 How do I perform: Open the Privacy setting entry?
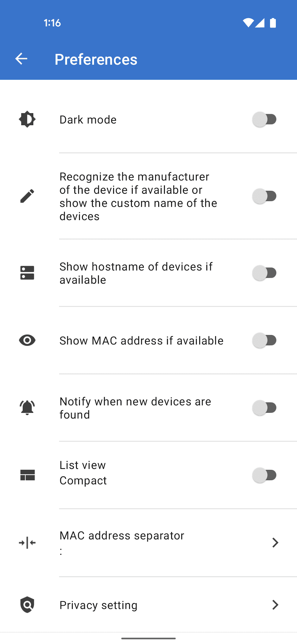(x=99, y=605)
